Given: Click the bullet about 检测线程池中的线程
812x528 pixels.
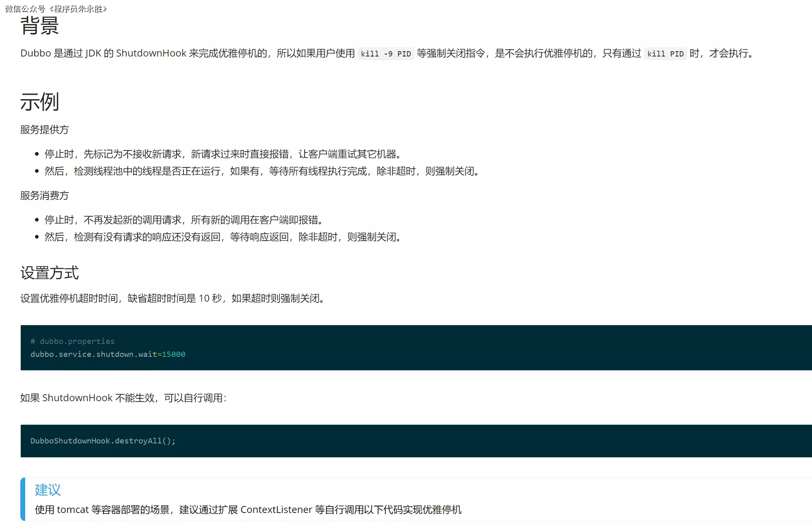Looking at the screenshot, I should click(262, 171).
